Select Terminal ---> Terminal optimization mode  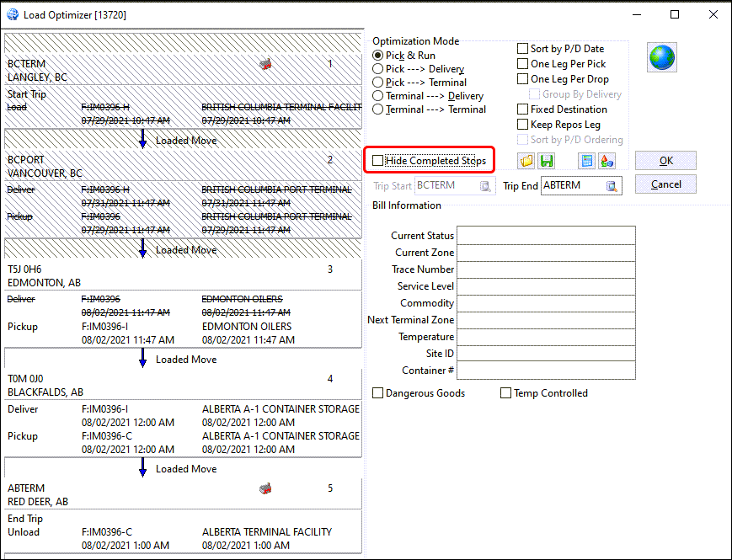[378, 109]
